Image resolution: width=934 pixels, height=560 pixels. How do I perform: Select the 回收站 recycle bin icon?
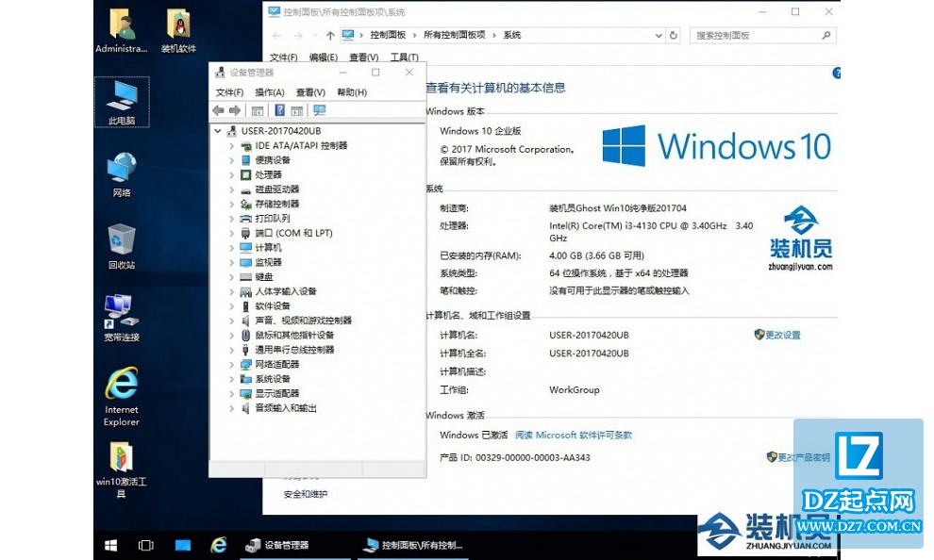click(x=122, y=247)
